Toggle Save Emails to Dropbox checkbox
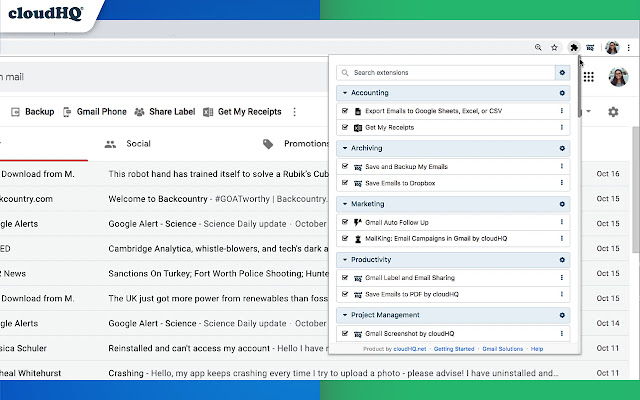Image resolution: width=640 pixels, height=400 pixels. (345, 183)
